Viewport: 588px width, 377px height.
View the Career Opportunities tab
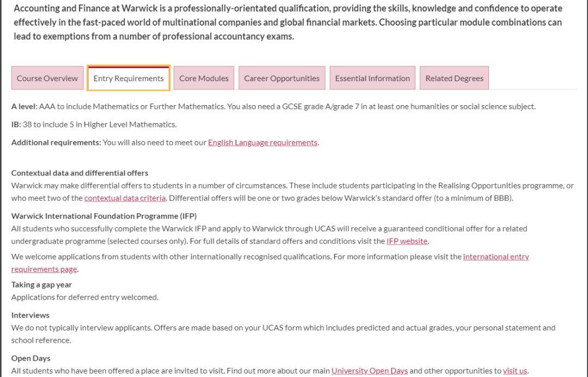(281, 78)
